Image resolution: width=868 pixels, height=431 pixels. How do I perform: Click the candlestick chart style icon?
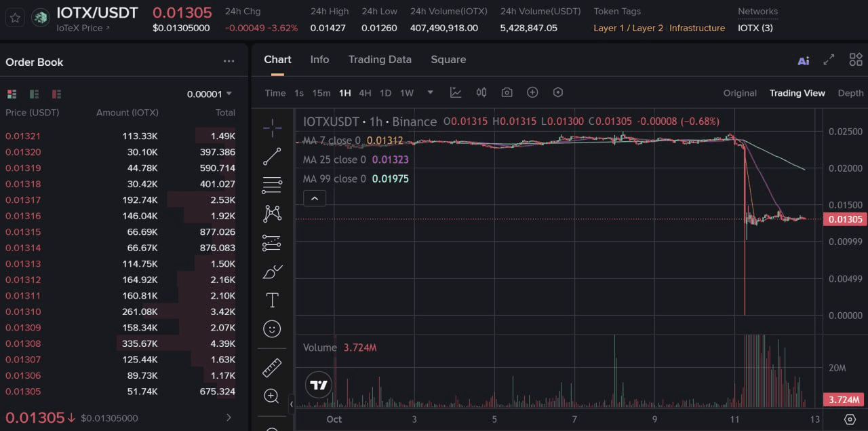(x=481, y=92)
